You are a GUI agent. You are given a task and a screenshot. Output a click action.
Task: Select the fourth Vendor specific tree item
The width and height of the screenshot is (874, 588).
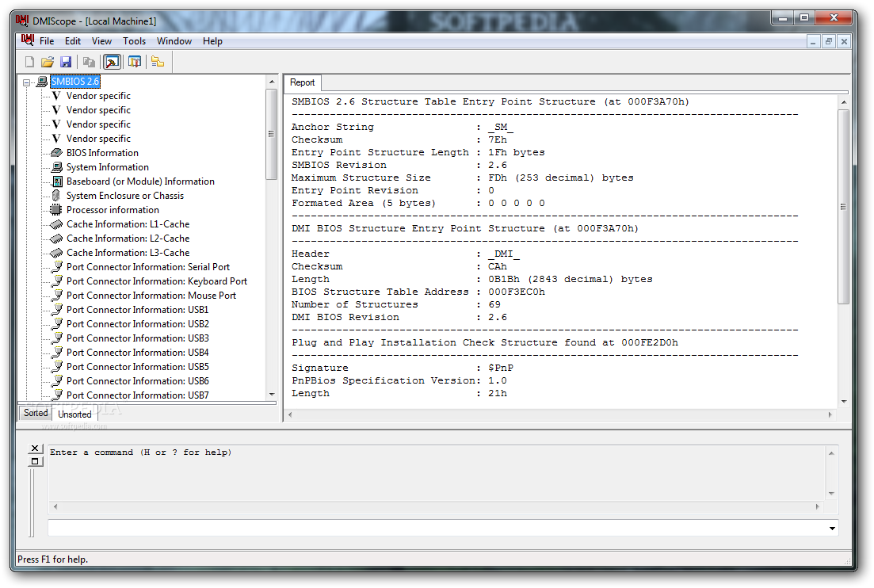pyautogui.click(x=98, y=139)
